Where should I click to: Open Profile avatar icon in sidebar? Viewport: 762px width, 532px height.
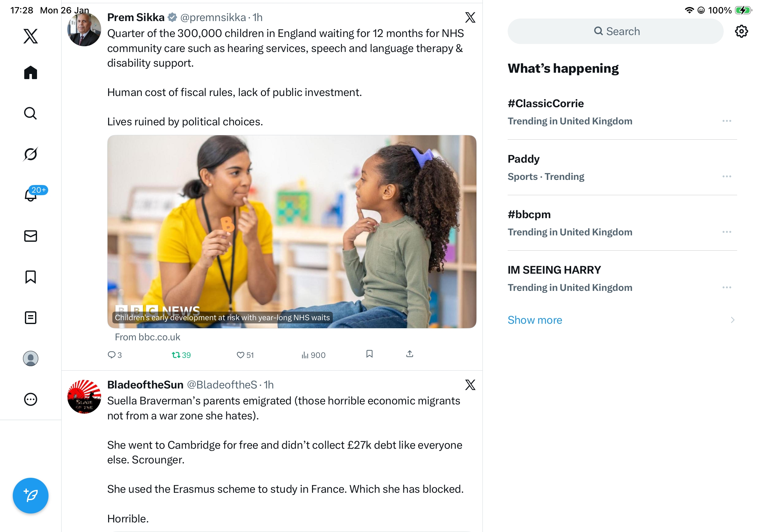tap(31, 358)
